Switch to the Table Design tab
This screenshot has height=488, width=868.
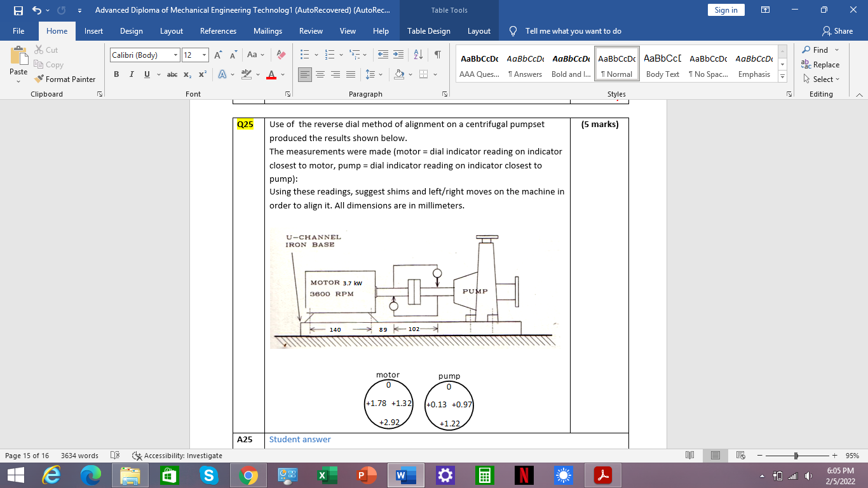[428, 31]
